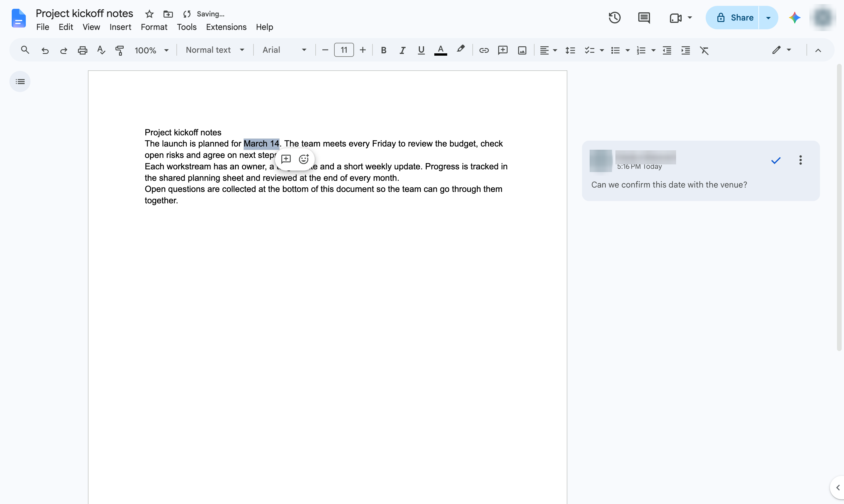
Task: Open the zoom level dropdown
Action: pyautogui.click(x=152, y=50)
